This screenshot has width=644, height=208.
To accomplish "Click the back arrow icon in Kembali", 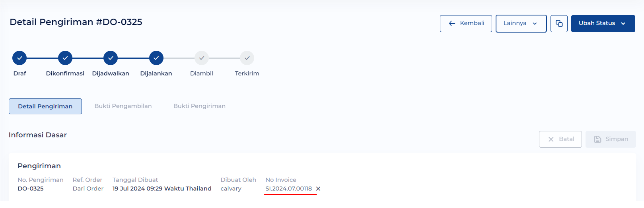I will pyautogui.click(x=452, y=23).
